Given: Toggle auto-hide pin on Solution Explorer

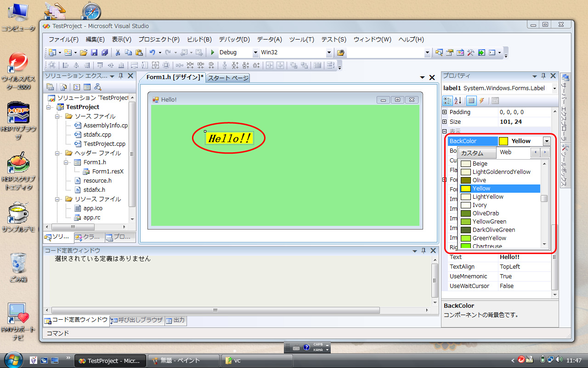Looking at the screenshot, I should pos(121,76).
